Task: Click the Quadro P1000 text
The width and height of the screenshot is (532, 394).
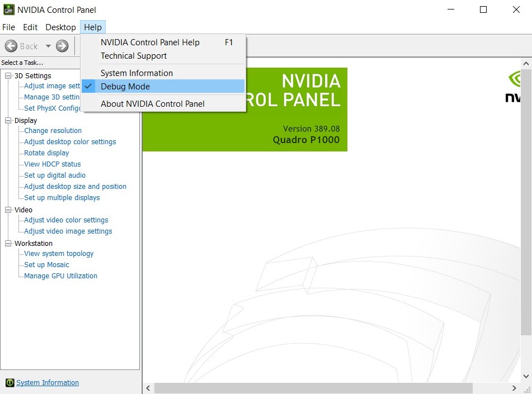Action: 306,140
